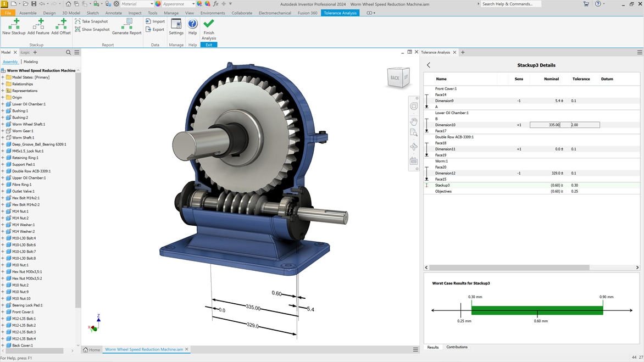This screenshot has width=644, height=362.
Task: Open the color wheel in quick access toolbar
Action: 158,4
